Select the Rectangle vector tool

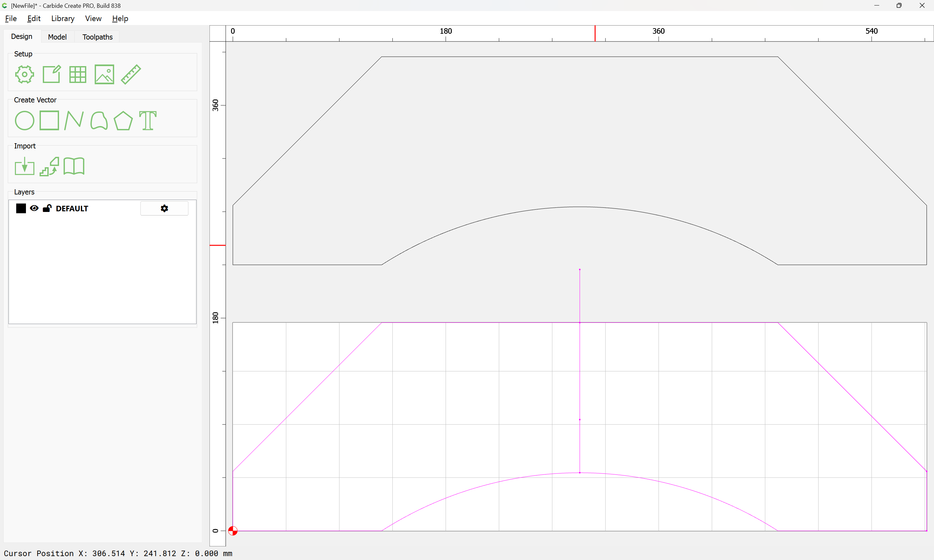coord(49,121)
